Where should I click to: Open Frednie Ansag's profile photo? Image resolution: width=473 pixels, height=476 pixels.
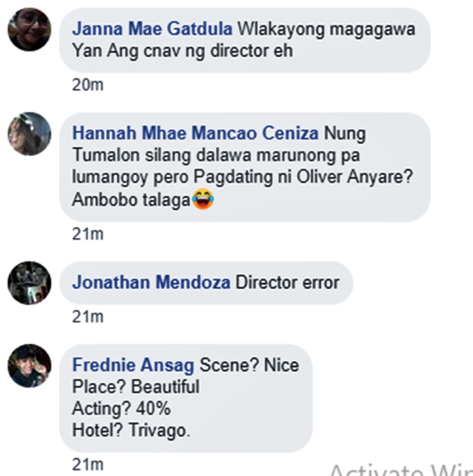coord(29,366)
